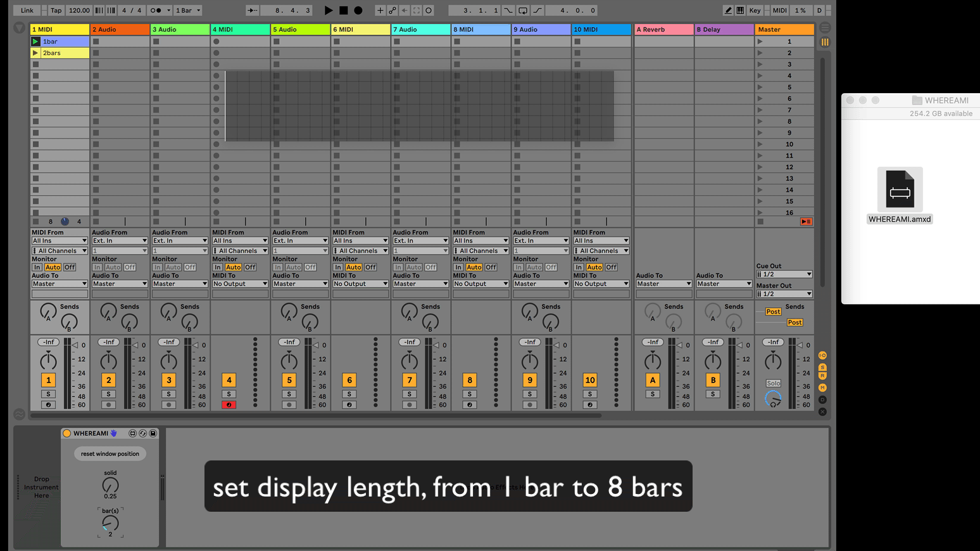Click the Session Record circle button
The image size is (980, 551).
(x=429, y=10)
